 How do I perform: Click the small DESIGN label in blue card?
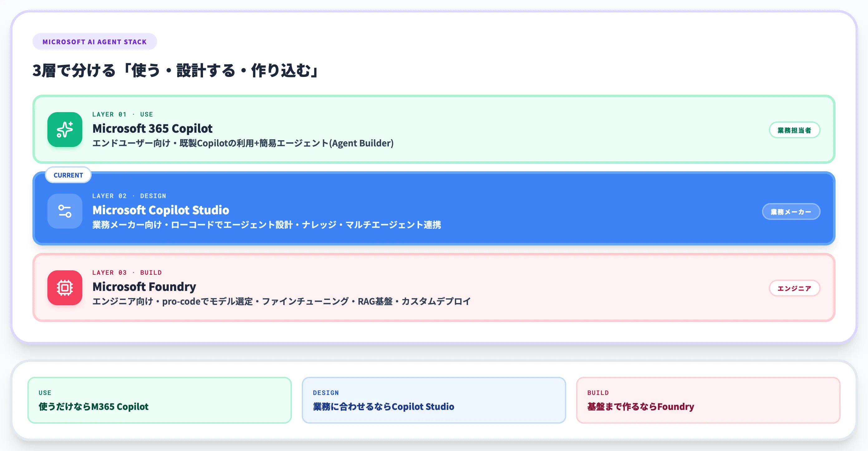point(326,393)
